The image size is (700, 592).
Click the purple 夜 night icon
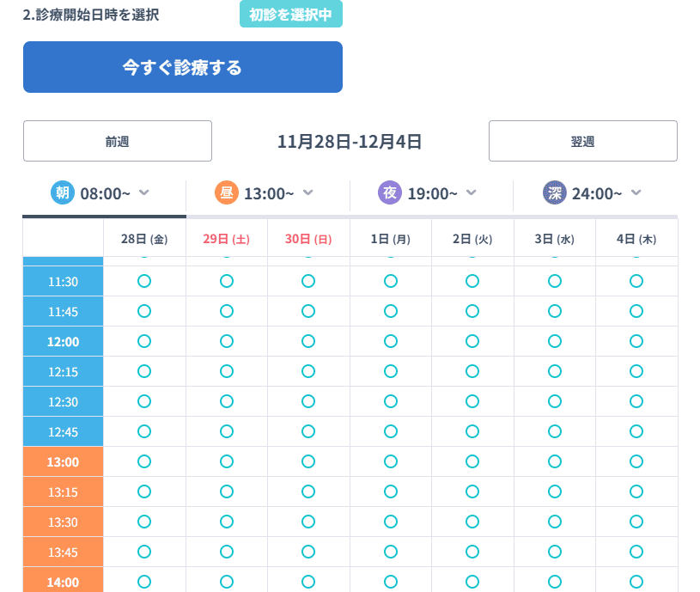(x=389, y=193)
